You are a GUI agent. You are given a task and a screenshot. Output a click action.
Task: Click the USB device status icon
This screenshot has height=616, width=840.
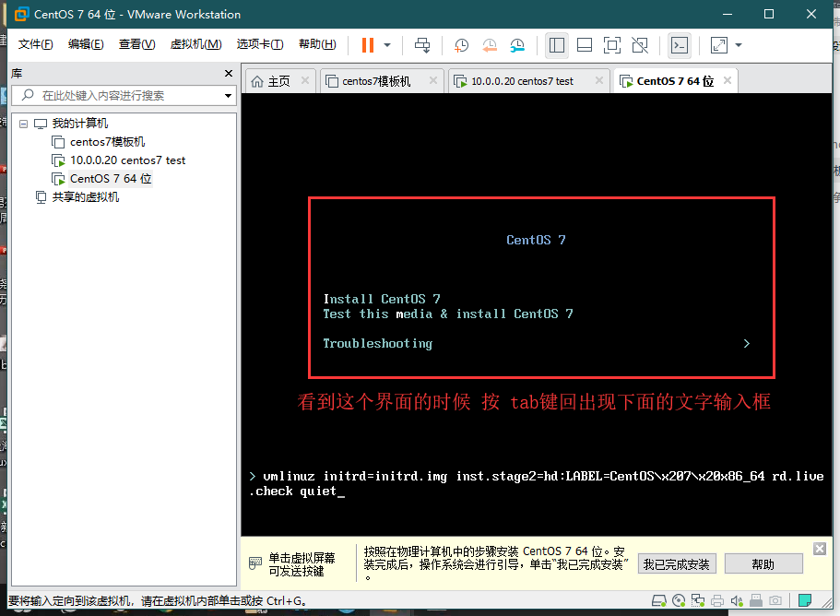coord(756,601)
